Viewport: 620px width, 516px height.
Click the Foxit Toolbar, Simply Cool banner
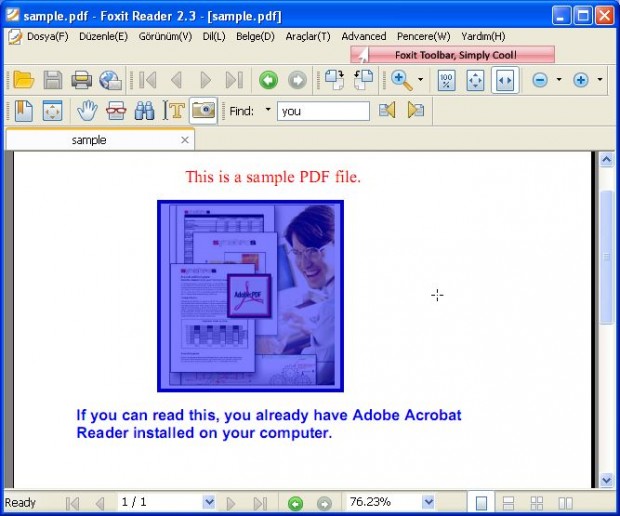452,55
